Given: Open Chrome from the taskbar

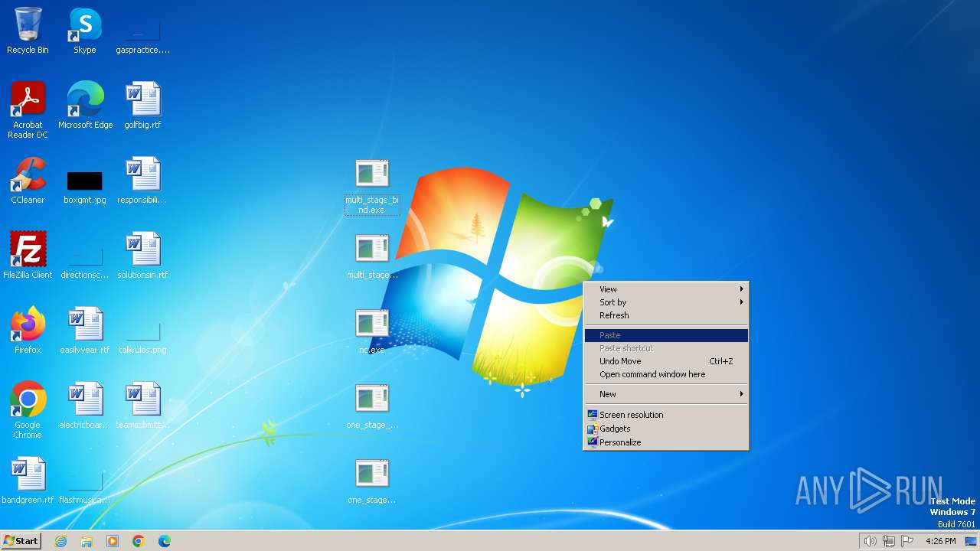Looking at the screenshot, I should [139, 541].
